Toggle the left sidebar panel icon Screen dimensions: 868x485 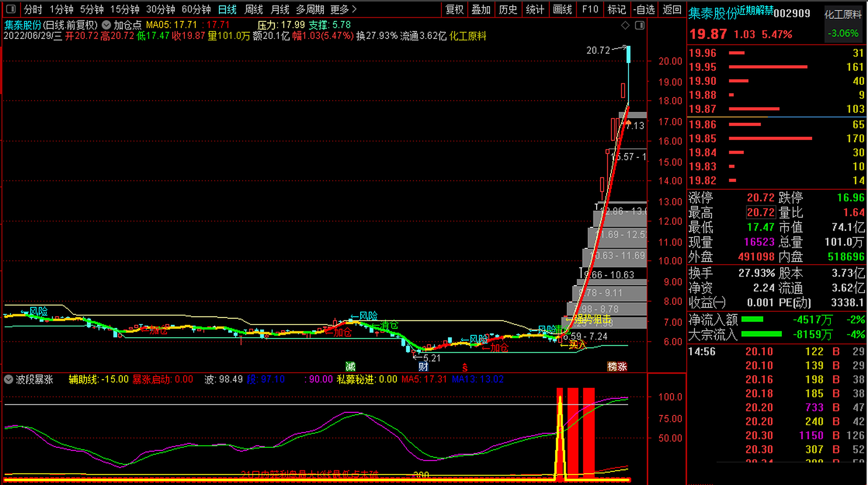(x=11, y=9)
